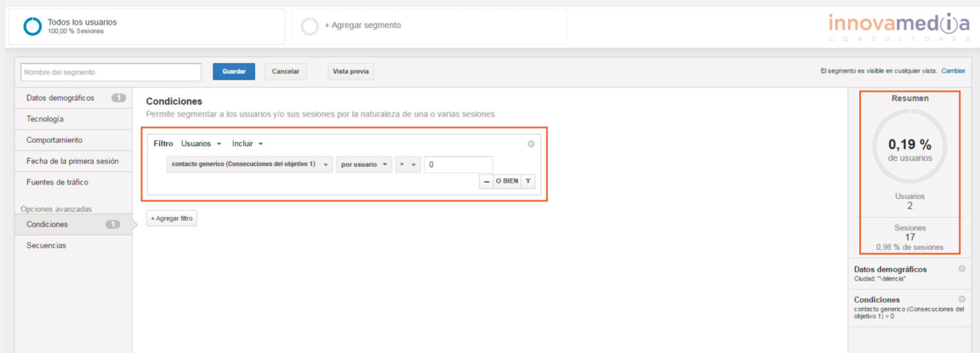Image resolution: width=980 pixels, height=353 pixels.
Task: Click + Agregar filtro
Action: 172,219
